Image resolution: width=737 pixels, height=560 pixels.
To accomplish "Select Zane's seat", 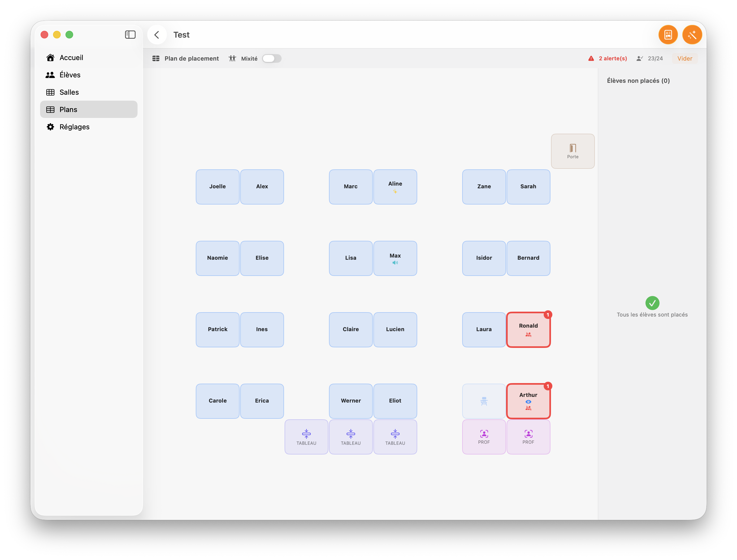I will [x=484, y=187].
